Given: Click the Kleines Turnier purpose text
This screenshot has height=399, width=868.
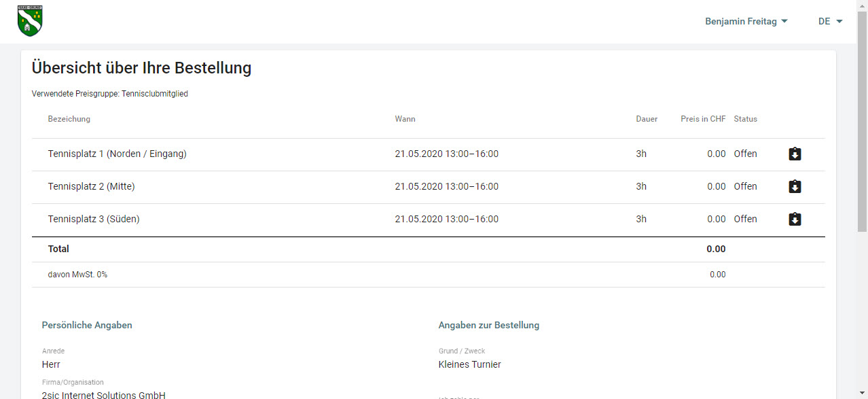Looking at the screenshot, I should (x=469, y=365).
